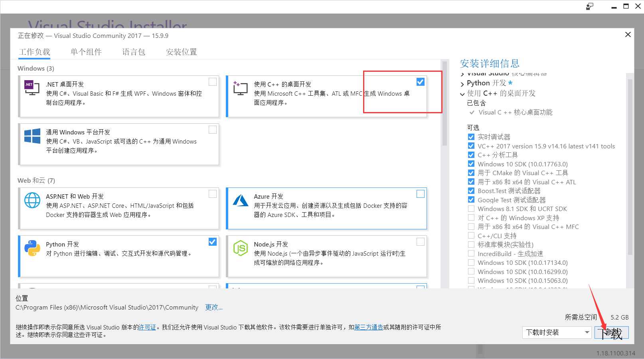Click the install path C:\Program Files (x86) text
This screenshot has width=644, height=359.
tap(107, 307)
